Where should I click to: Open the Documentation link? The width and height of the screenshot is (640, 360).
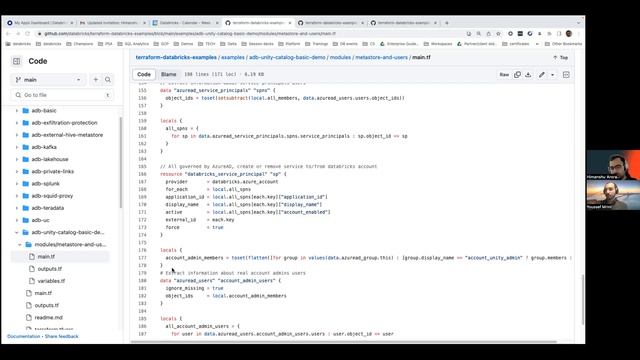tap(24, 336)
